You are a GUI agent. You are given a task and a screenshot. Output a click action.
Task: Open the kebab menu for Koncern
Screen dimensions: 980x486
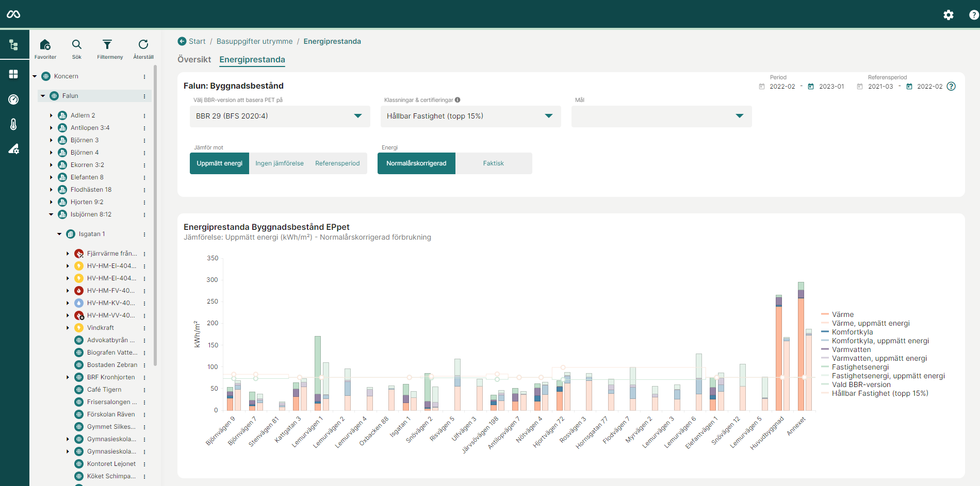(x=144, y=76)
